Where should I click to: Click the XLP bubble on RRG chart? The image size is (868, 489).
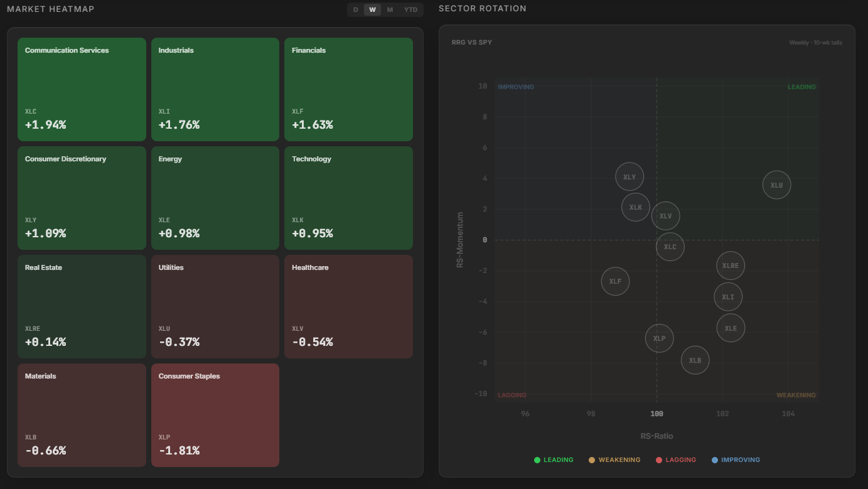tap(659, 338)
